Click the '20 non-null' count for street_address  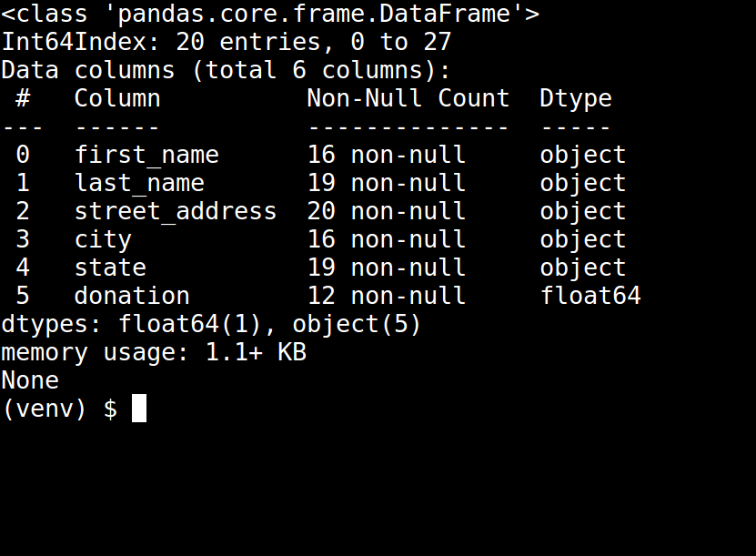[387, 211]
